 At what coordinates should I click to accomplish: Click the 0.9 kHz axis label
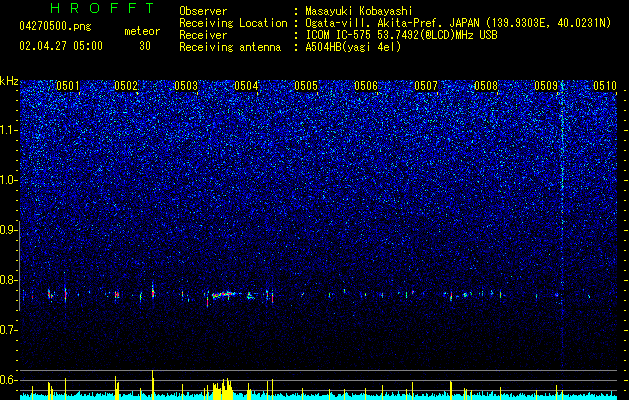[x=8, y=230]
